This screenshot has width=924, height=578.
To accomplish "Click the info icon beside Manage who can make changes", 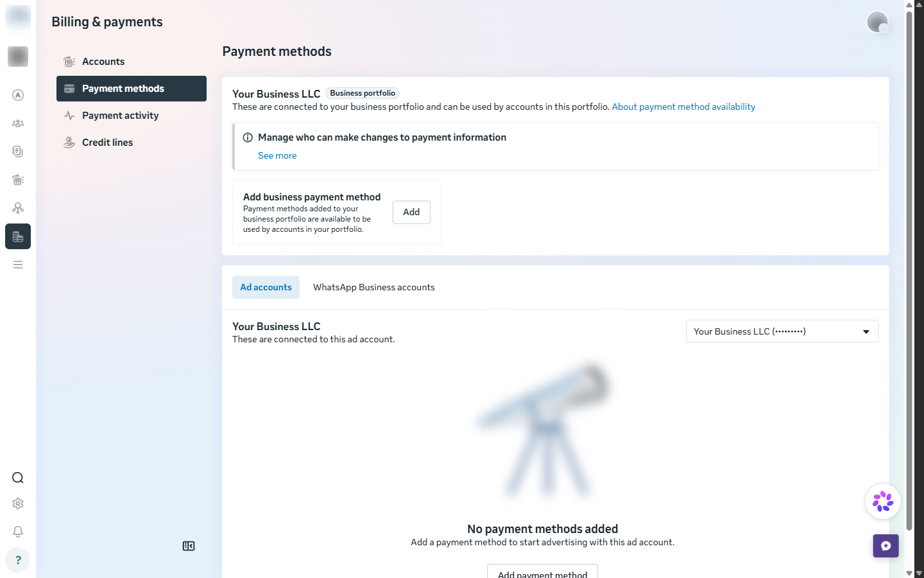I will (x=248, y=137).
